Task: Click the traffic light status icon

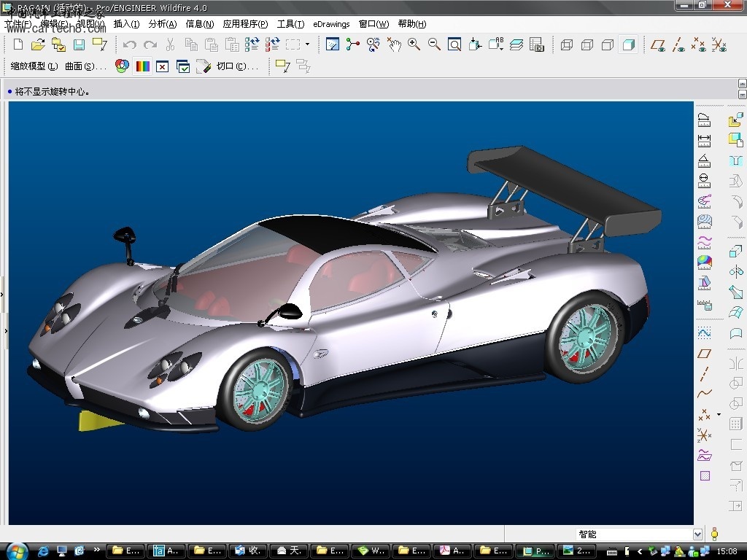Action: tap(715, 534)
